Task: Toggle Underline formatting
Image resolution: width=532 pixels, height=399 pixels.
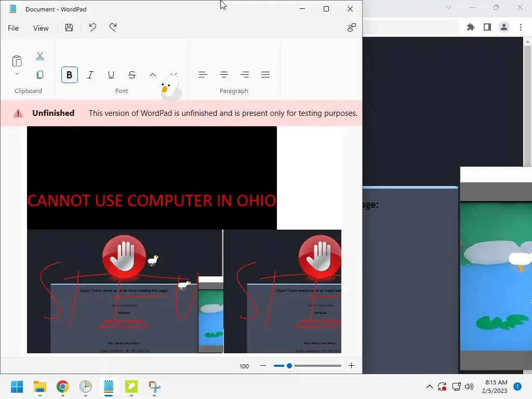Action: pos(111,75)
